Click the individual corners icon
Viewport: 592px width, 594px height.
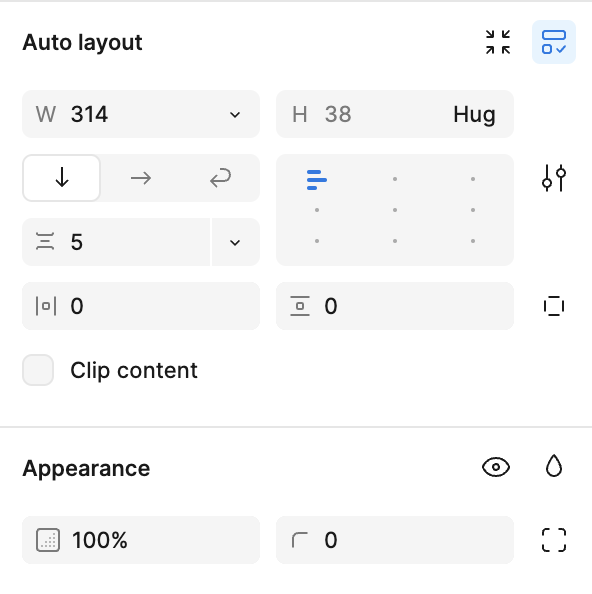[554, 540]
